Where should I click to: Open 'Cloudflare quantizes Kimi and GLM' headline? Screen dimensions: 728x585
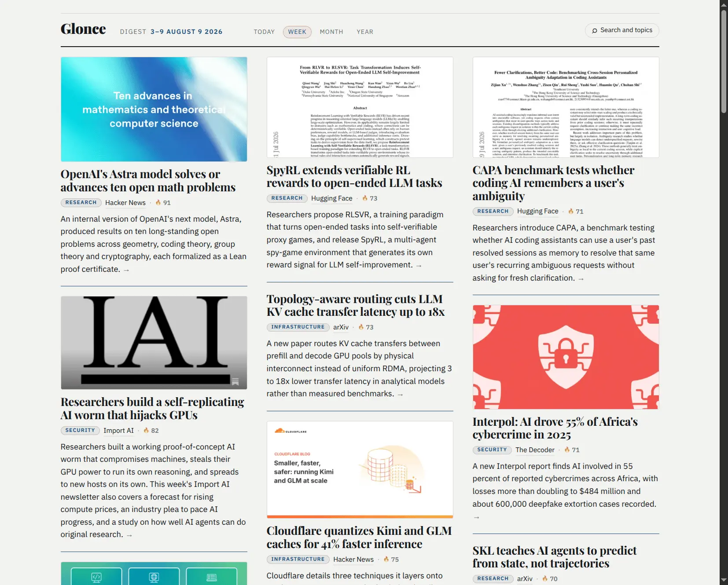[359, 537]
